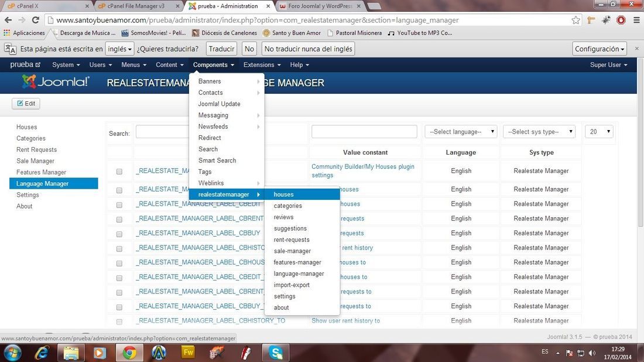This screenshot has width=644, height=362.
Task: Open the Configuración dropdown
Action: click(x=600, y=49)
